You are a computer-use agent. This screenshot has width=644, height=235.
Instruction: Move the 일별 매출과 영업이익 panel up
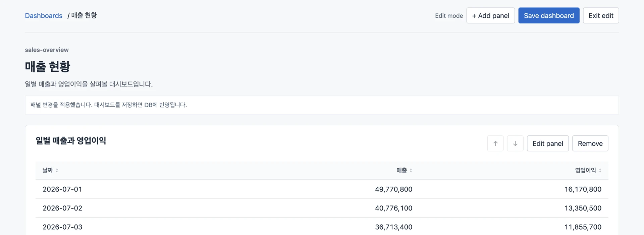coord(495,143)
